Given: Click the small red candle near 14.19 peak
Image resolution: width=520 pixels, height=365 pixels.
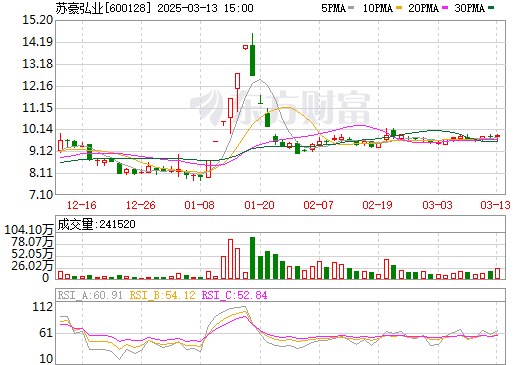Looking at the screenshot, I should 245,47.
